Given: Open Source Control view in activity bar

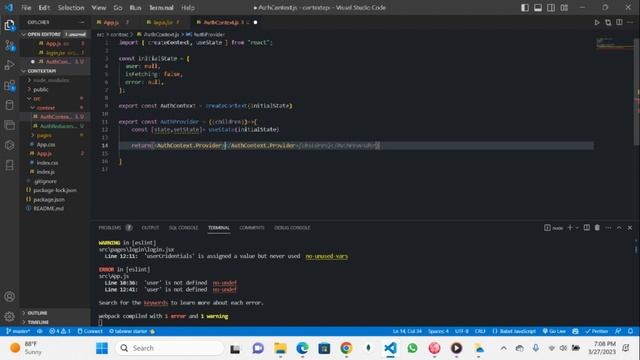Looking at the screenshot, I should [9, 45].
